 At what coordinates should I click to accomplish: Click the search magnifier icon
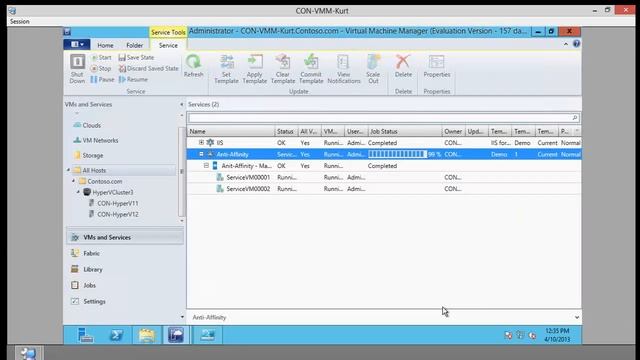pyautogui.click(x=575, y=118)
